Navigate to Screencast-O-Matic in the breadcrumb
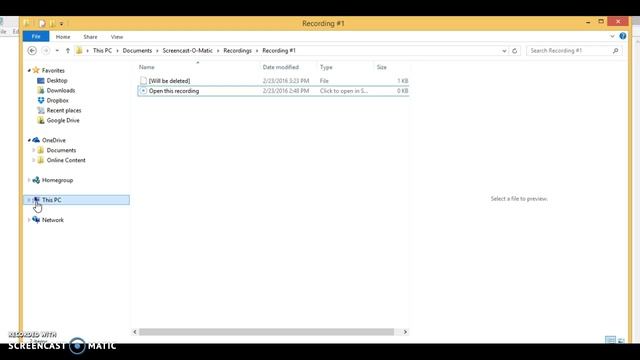 point(187,51)
